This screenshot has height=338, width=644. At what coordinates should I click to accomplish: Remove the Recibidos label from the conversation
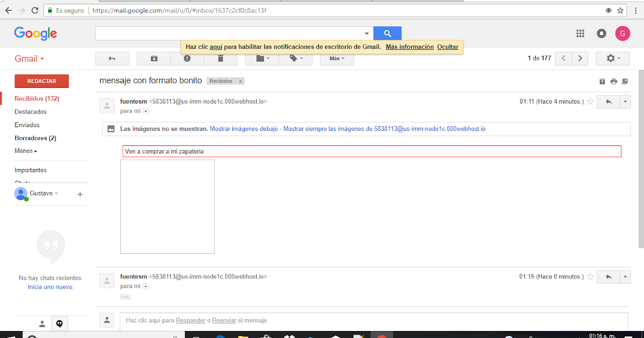pos(241,81)
